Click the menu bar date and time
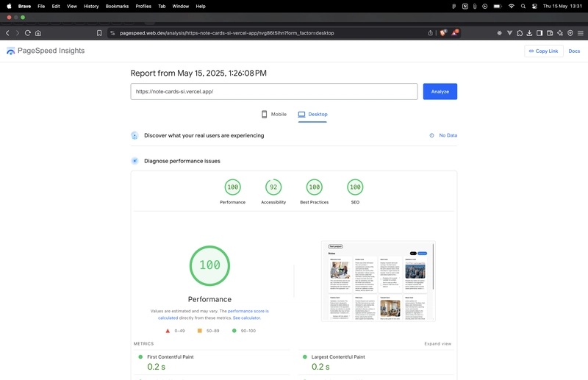 point(562,6)
